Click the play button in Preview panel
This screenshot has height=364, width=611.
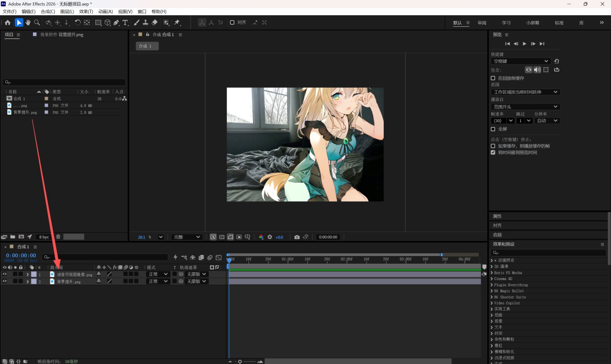pos(525,43)
